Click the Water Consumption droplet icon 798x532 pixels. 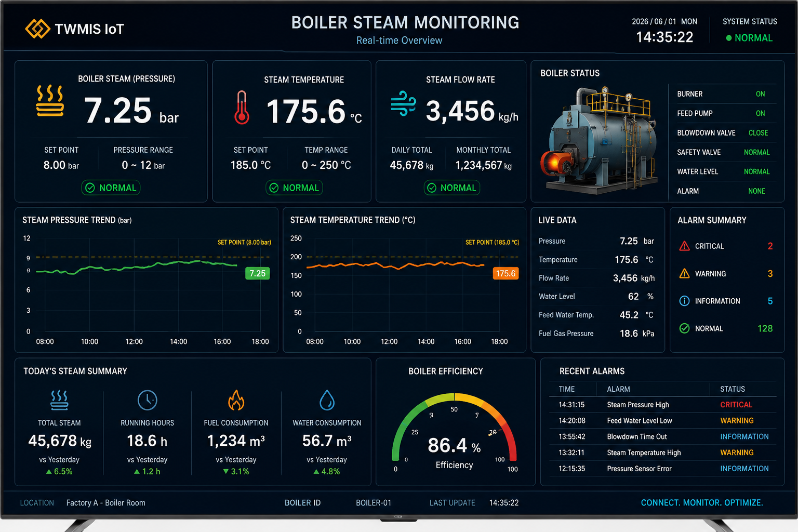327,400
